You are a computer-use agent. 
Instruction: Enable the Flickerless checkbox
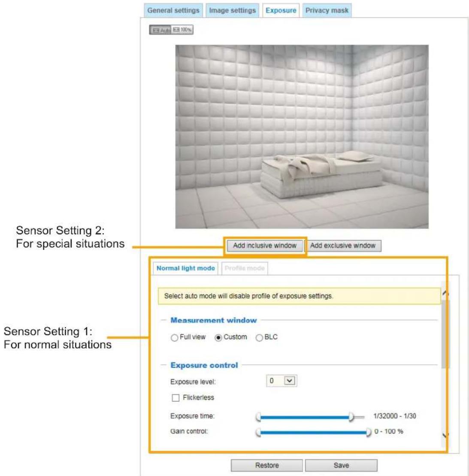point(175,398)
